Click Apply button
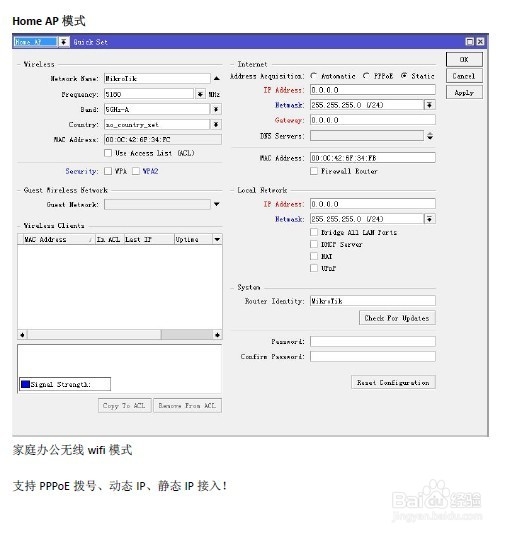 [464, 92]
